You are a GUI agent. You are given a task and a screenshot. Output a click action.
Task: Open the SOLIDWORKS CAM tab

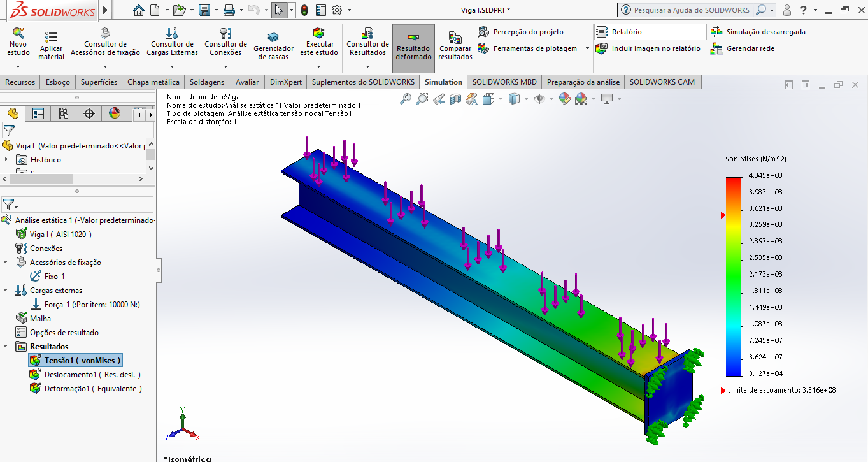(662, 82)
